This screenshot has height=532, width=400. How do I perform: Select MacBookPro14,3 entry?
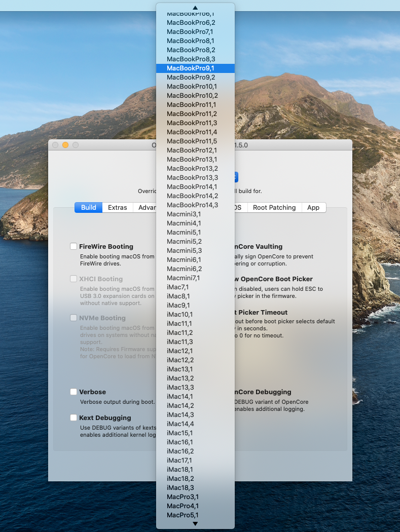coord(195,205)
